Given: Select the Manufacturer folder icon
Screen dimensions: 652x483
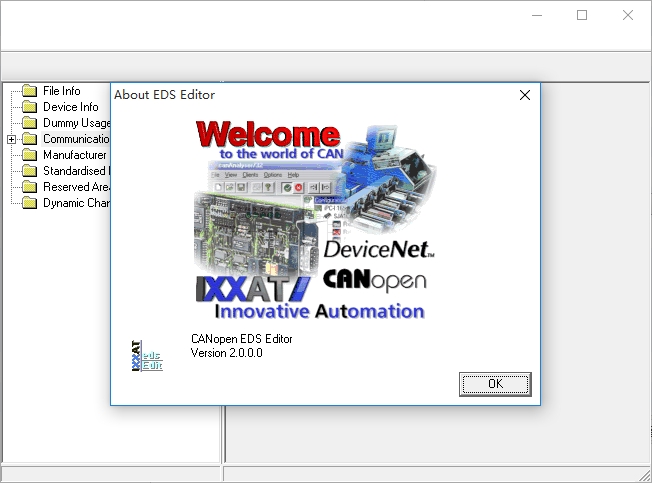Looking at the screenshot, I should pos(30,155).
